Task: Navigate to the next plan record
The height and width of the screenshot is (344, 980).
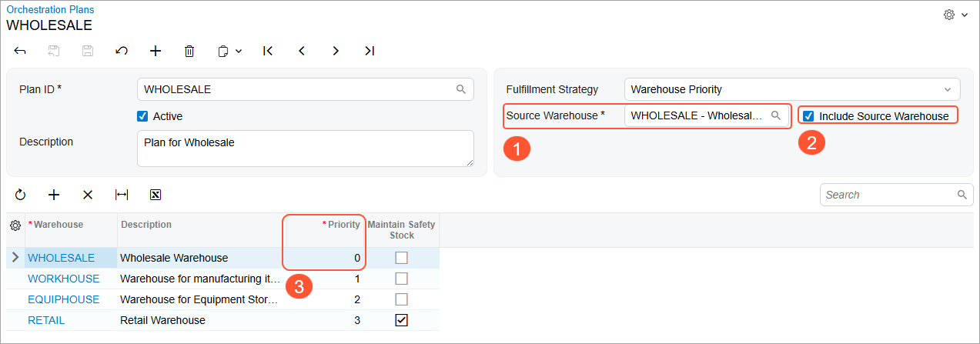Action: (336, 51)
